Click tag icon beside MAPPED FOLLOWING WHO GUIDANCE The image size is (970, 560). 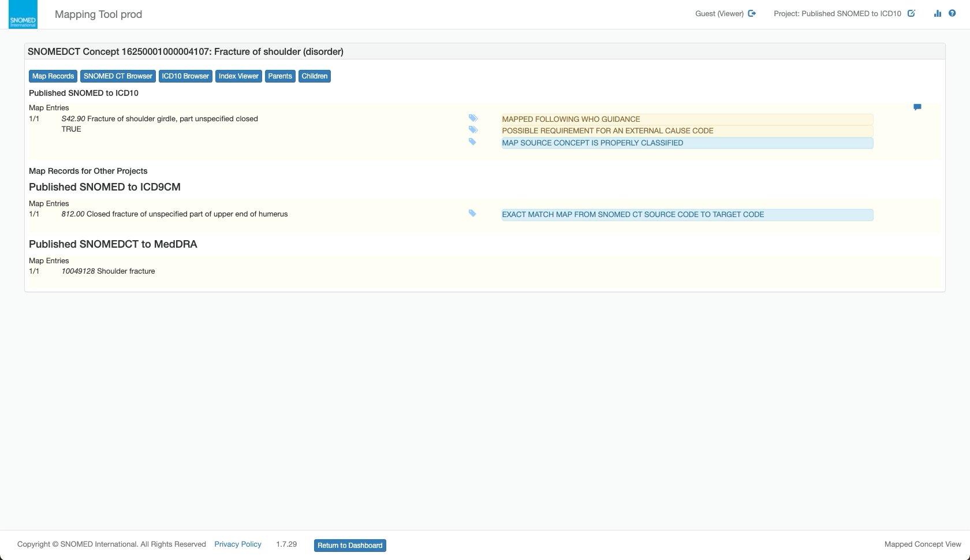pyautogui.click(x=473, y=118)
